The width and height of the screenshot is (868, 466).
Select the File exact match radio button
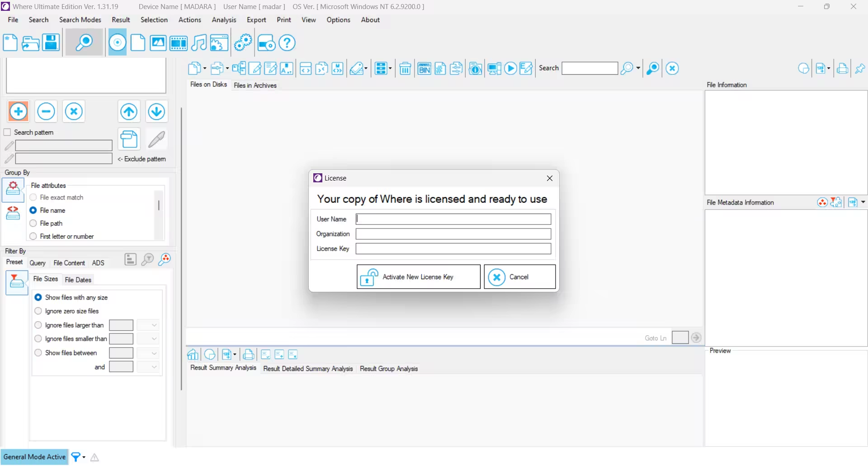pos(33,197)
